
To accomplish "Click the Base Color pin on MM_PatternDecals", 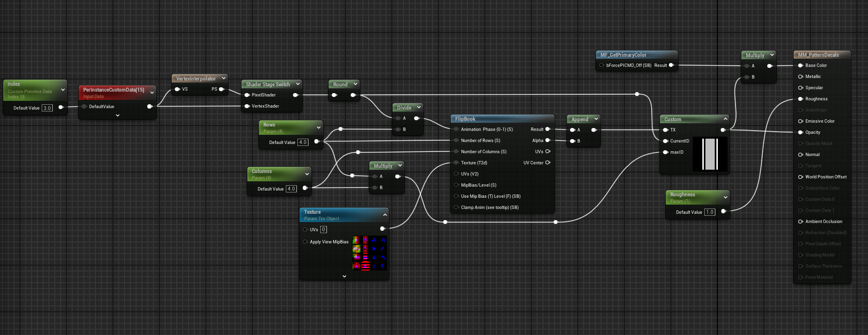I will coord(801,65).
